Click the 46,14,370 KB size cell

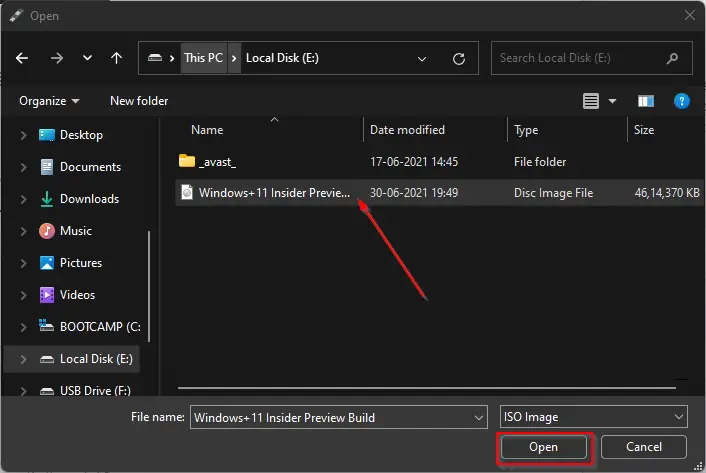(667, 193)
